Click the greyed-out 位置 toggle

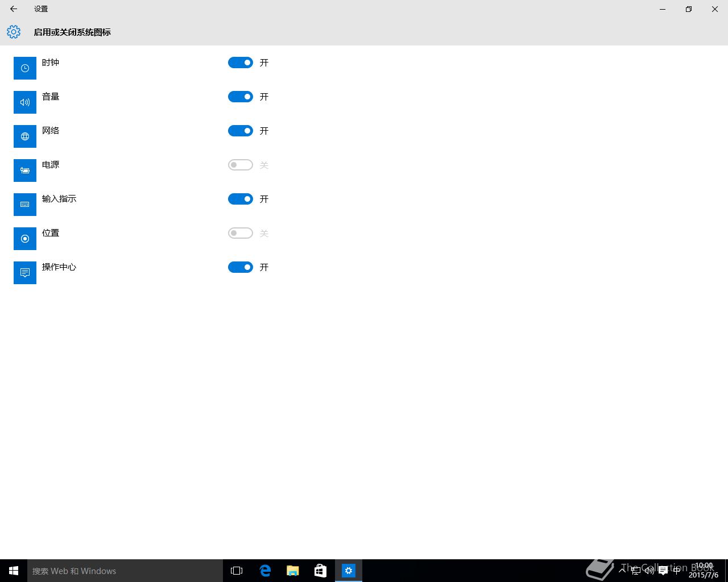coord(241,233)
